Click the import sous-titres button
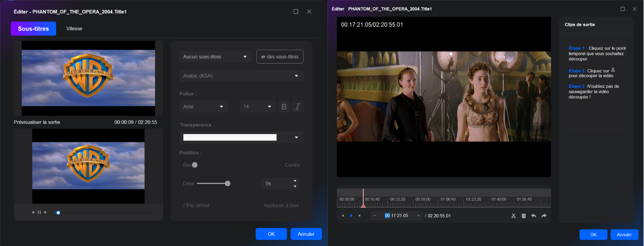The width and height of the screenshot is (644, 246). [x=280, y=57]
